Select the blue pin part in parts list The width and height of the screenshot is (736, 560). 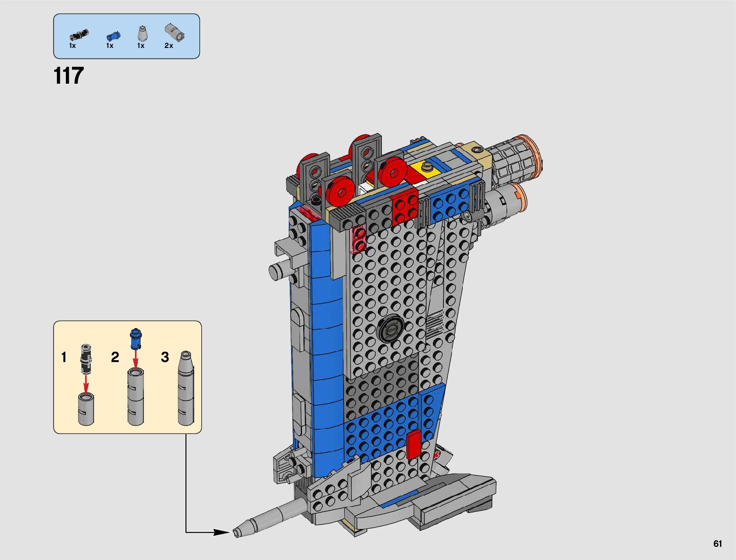click(x=113, y=35)
